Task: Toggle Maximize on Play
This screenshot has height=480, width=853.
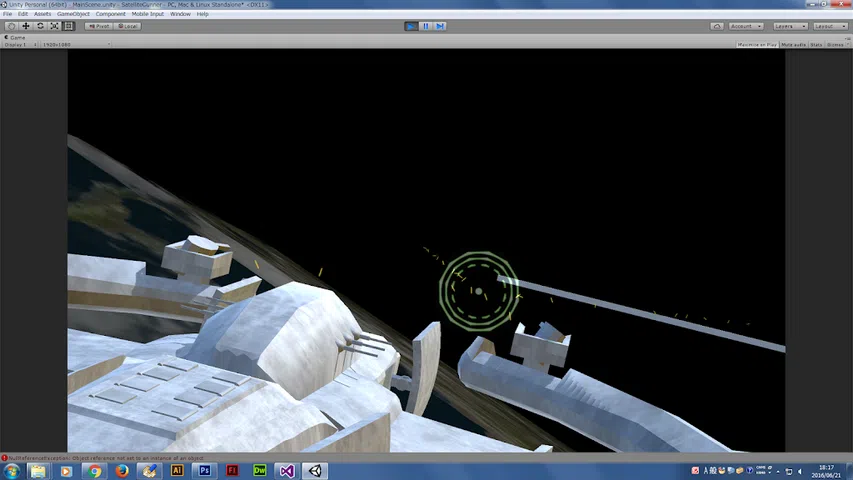Action: point(757,45)
